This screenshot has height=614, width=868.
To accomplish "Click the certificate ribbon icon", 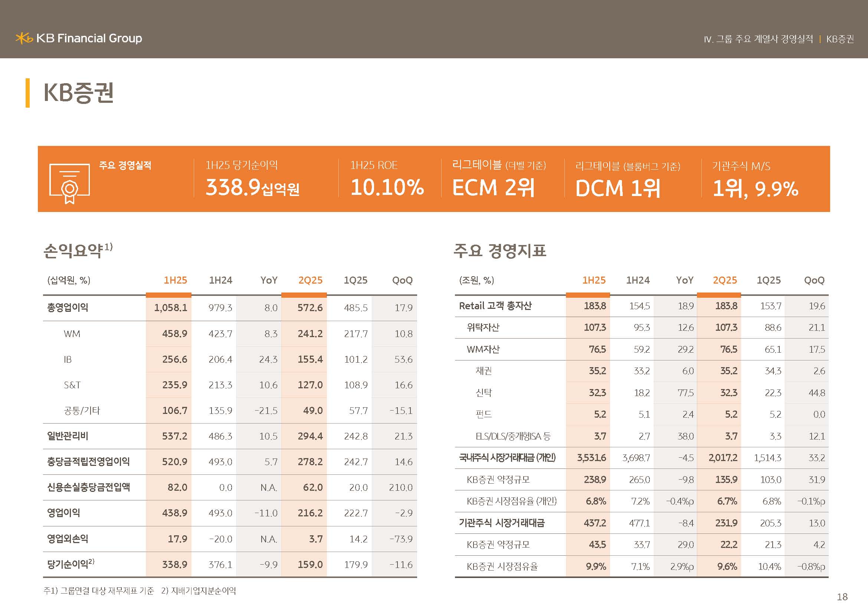I will [69, 183].
